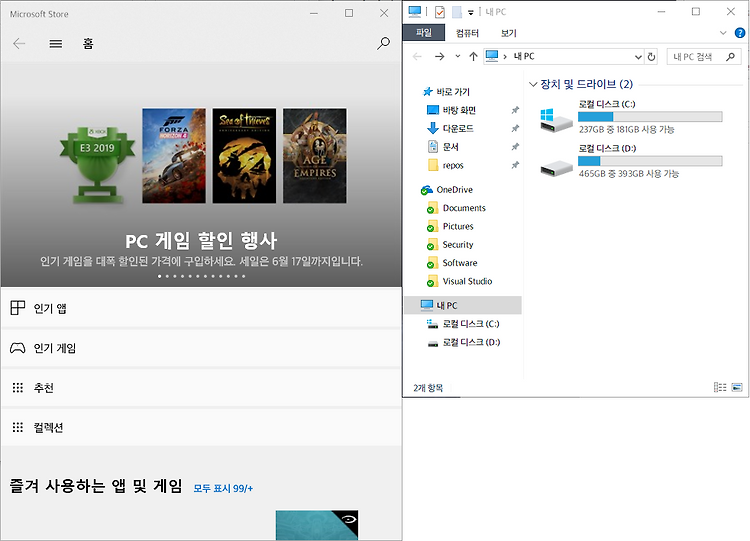This screenshot has height=541, width=750.
Task: Open the Visual Studio folder
Action: pos(467,281)
